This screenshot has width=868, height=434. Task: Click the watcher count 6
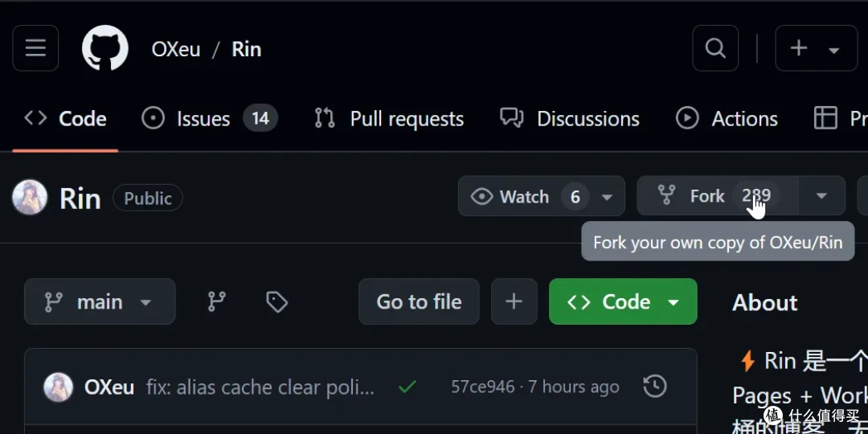[575, 197]
